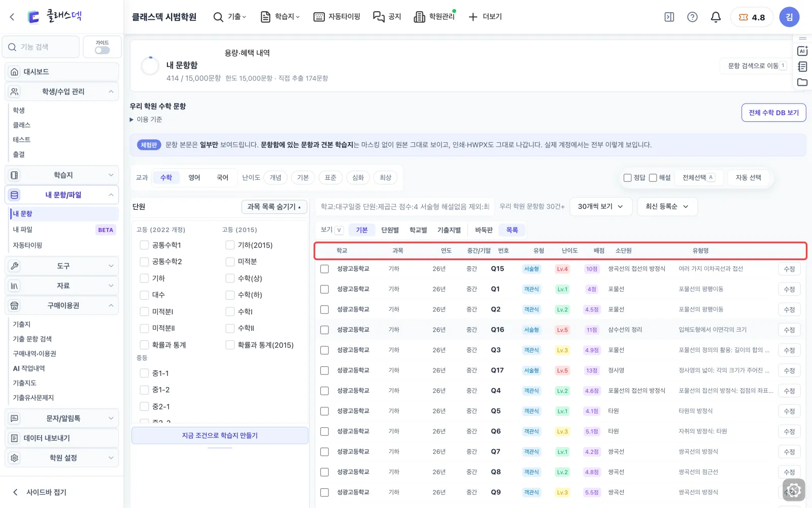Image resolution: width=812 pixels, height=508 pixels.
Task: Click the floating settings gear icon
Action: (793, 490)
